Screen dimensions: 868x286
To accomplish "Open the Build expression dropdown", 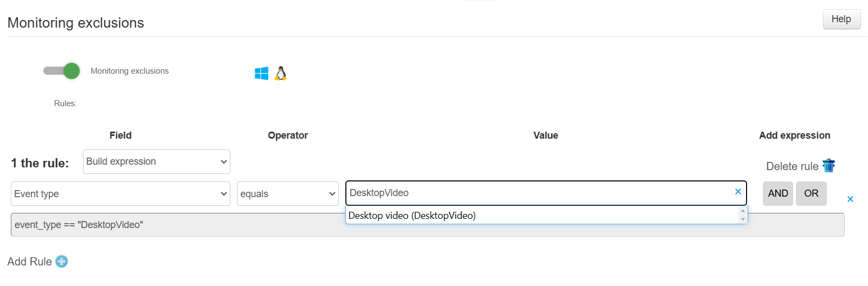I will 156,162.
